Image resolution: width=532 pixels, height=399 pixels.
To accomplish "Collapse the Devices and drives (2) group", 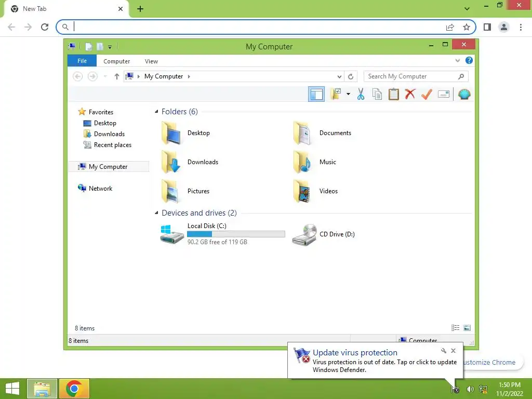I will coord(156,212).
